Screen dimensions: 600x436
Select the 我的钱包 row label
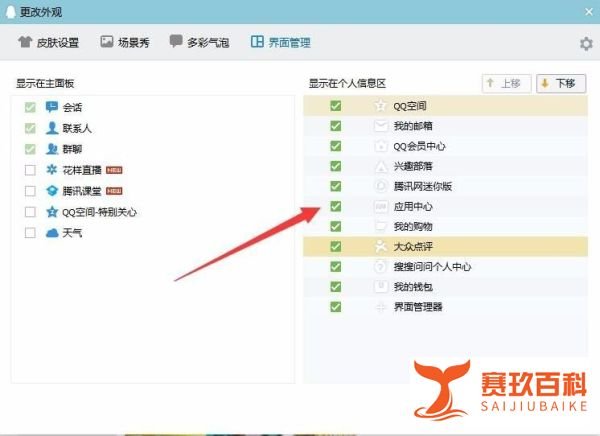413,287
